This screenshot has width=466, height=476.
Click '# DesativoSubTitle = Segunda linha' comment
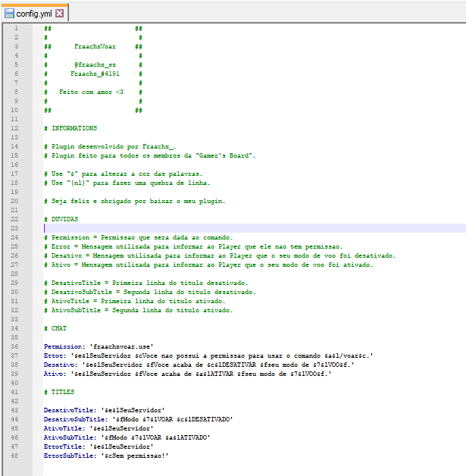[x=149, y=292]
